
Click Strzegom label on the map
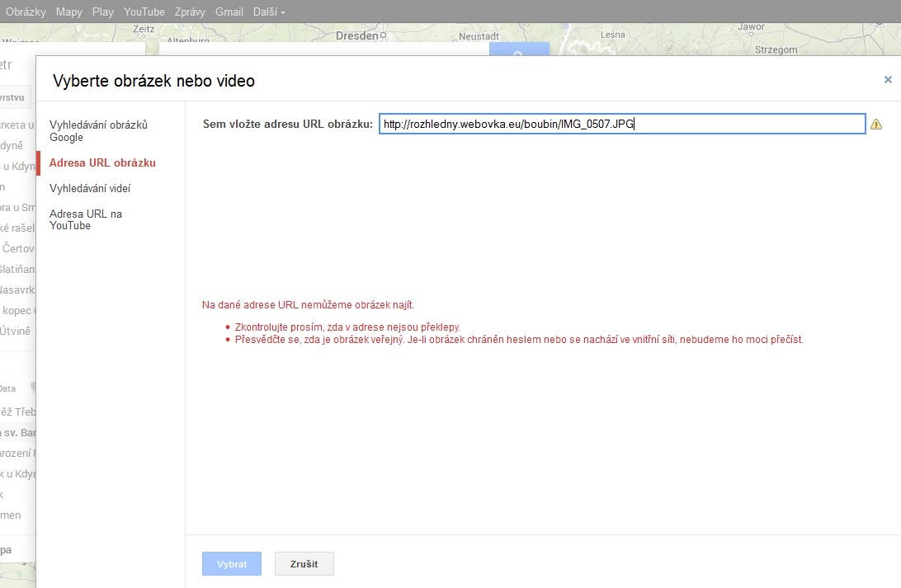776,49
